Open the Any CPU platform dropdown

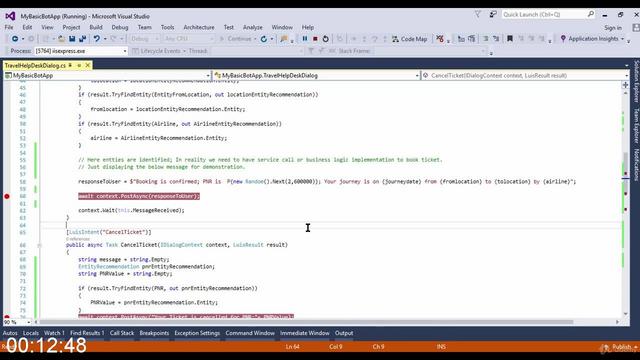pyautogui.click(x=211, y=39)
